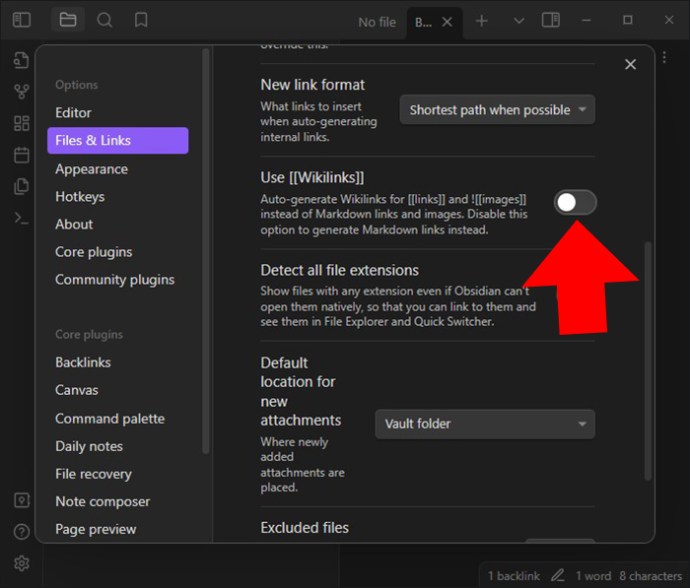
Task: Close the settings dialog with the X
Action: pyautogui.click(x=630, y=64)
